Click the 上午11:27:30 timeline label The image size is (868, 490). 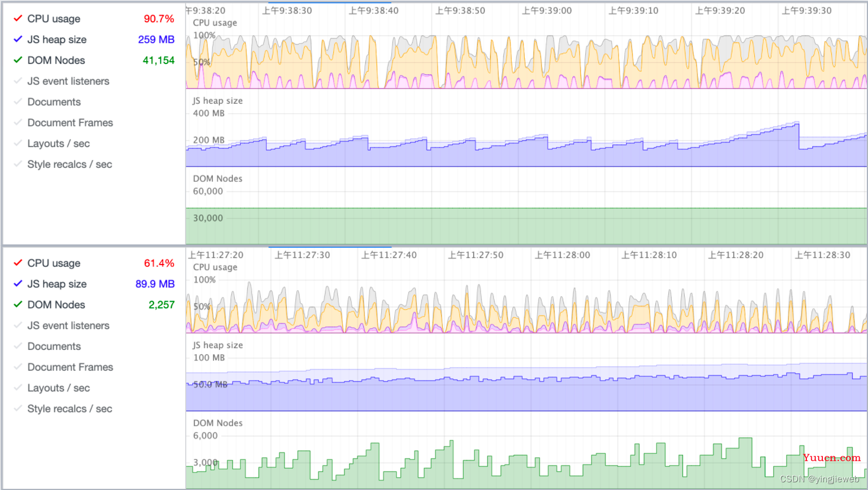pos(302,255)
